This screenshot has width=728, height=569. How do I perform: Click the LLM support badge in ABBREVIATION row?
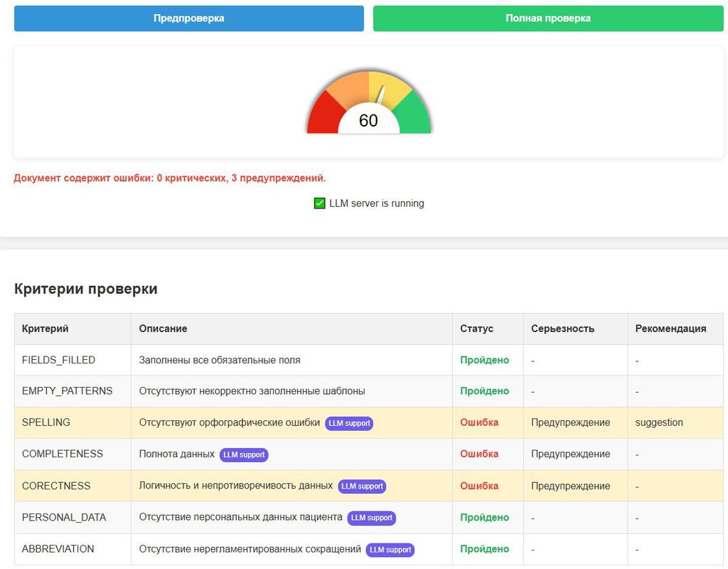coord(390,550)
